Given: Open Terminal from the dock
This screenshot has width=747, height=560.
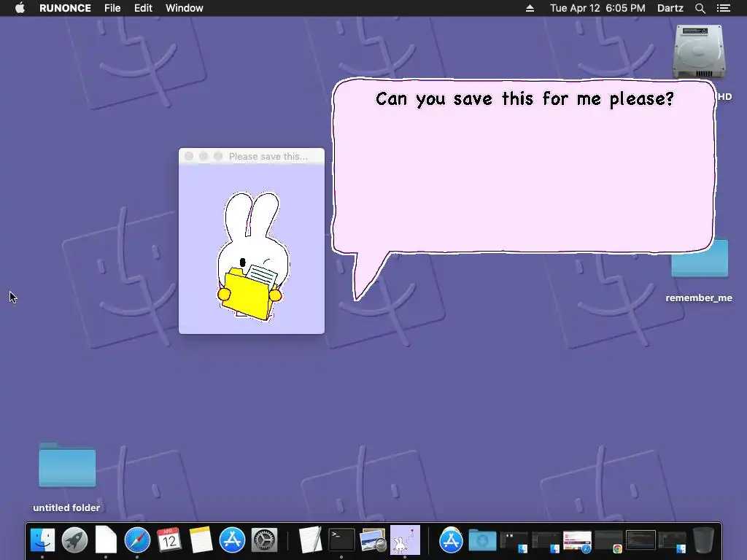Looking at the screenshot, I should [341, 540].
